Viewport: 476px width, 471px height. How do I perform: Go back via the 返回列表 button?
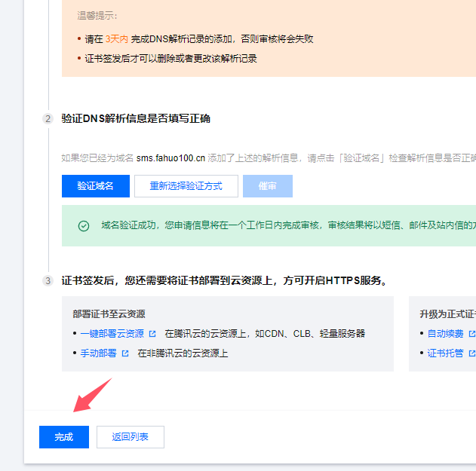131,437
